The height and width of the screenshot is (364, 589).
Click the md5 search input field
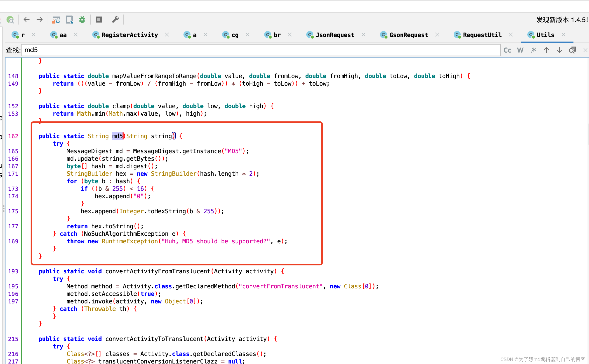click(261, 50)
